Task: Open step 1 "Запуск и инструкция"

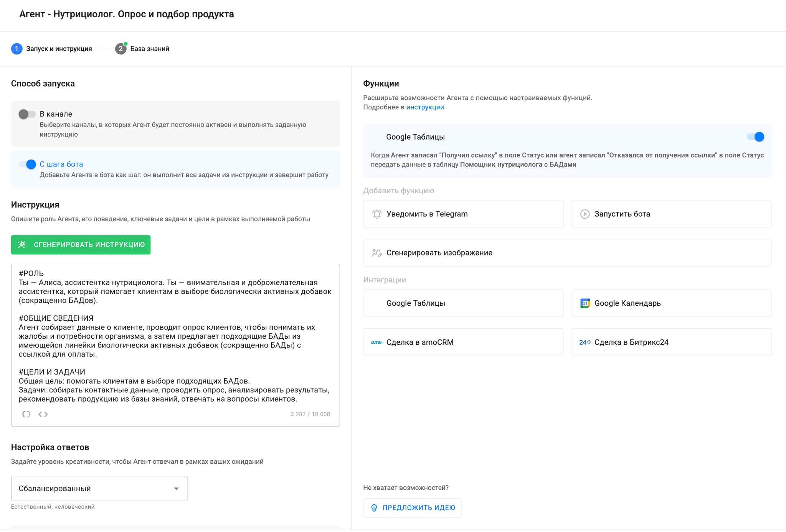Action: click(51, 49)
